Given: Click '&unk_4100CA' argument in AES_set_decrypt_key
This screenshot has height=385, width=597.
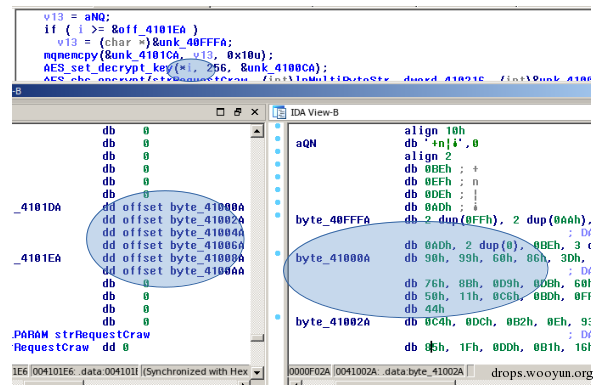Looking at the screenshot, I should click(279, 68).
